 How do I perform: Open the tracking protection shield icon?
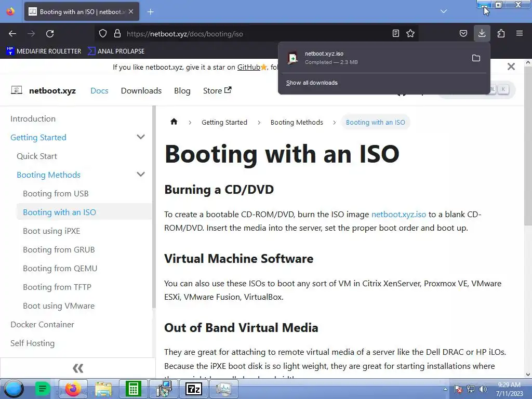103,34
